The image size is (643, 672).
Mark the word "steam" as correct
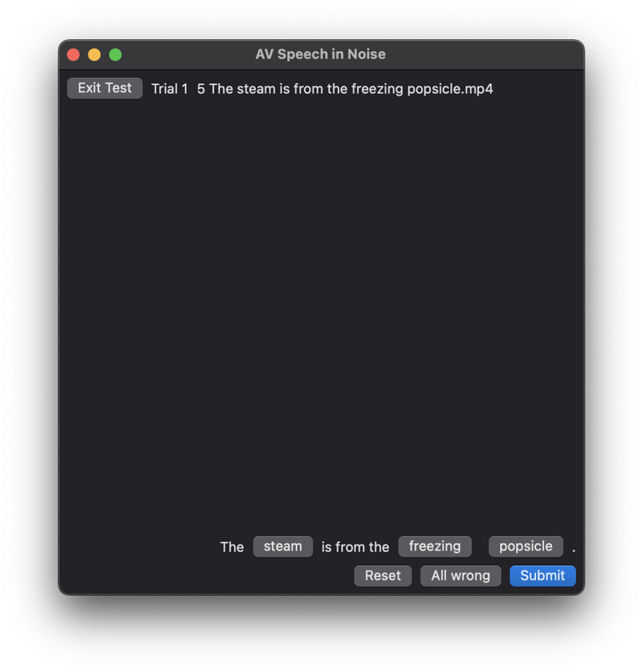tap(283, 546)
